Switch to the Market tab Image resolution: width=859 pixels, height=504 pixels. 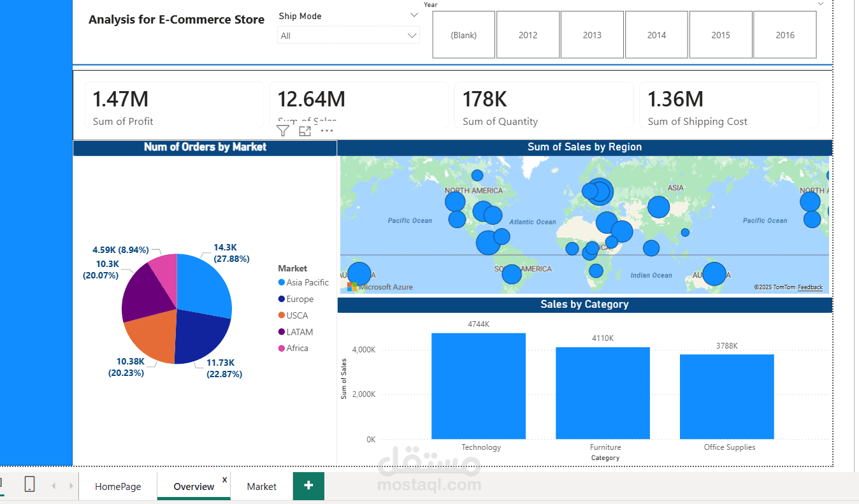pyautogui.click(x=261, y=486)
